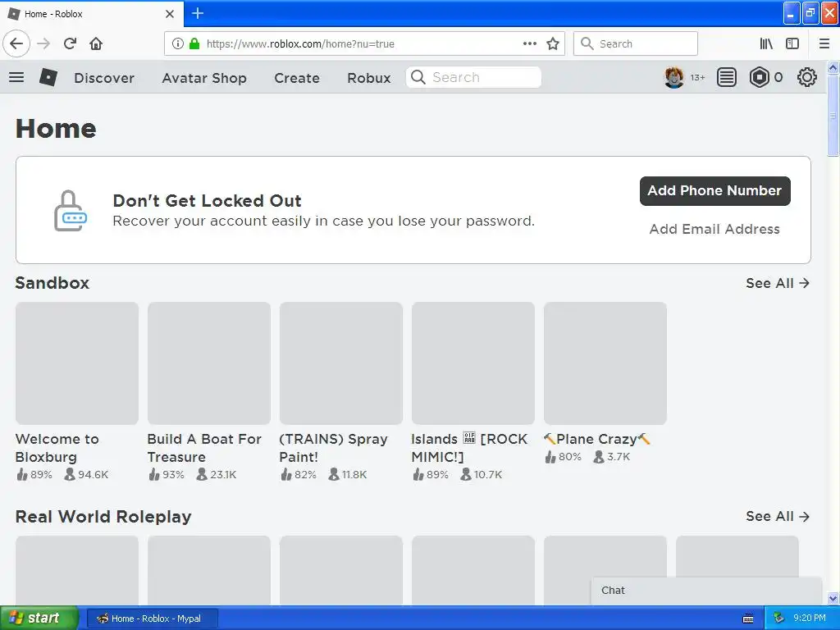Open the Roblox notifications feed icon
This screenshot has width=840, height=630.
(x=727, y=78)
